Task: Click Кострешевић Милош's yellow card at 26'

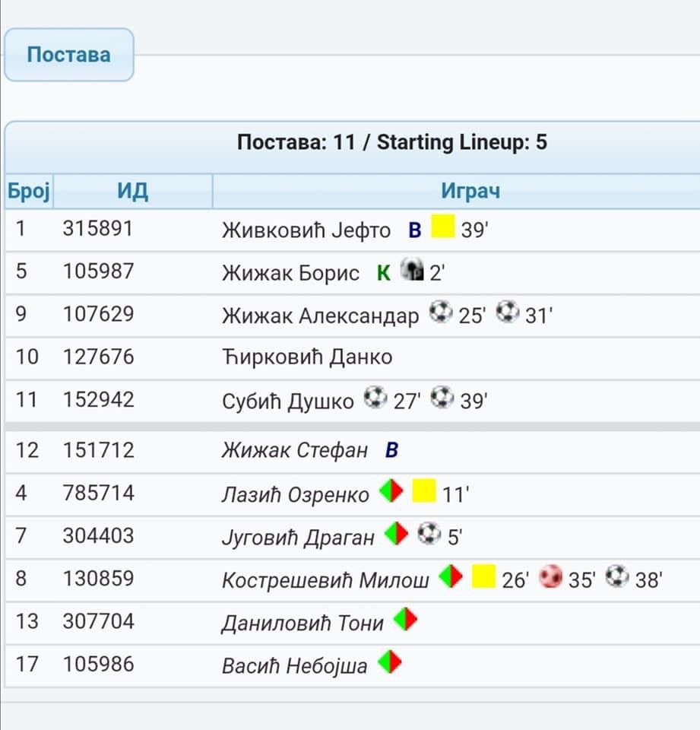Action: point(483,576)
